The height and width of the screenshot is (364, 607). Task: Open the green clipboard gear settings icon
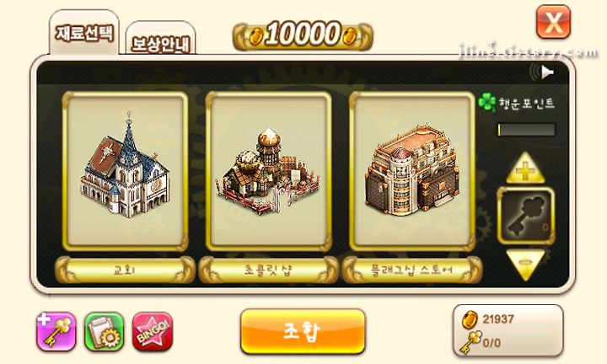pyautogui.click(x=105, y=331)
